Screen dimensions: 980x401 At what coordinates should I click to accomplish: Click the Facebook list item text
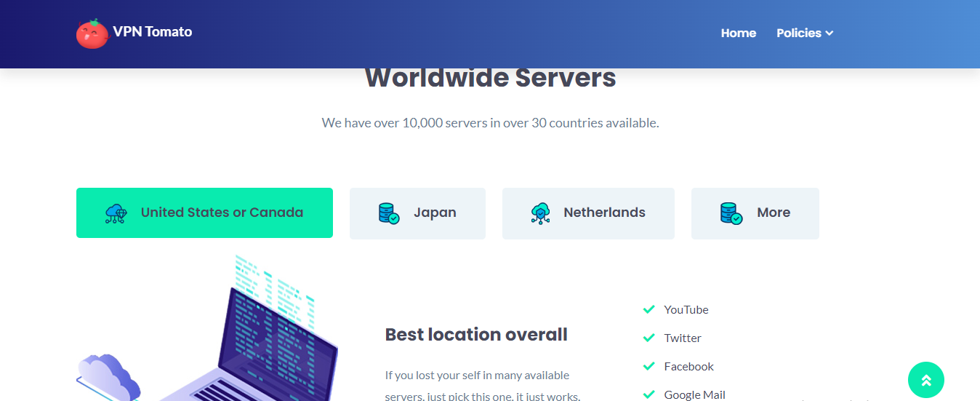[689, 366]
